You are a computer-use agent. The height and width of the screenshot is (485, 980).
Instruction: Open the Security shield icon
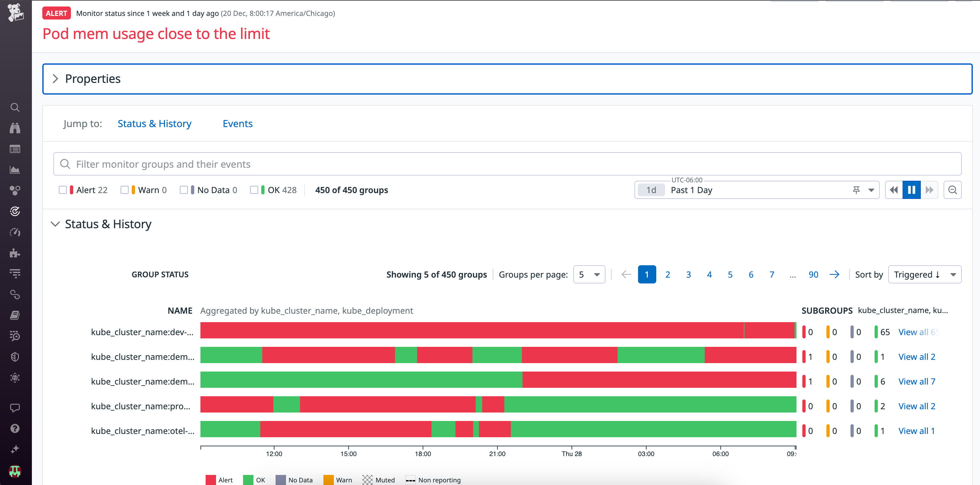tap(15, 357)
